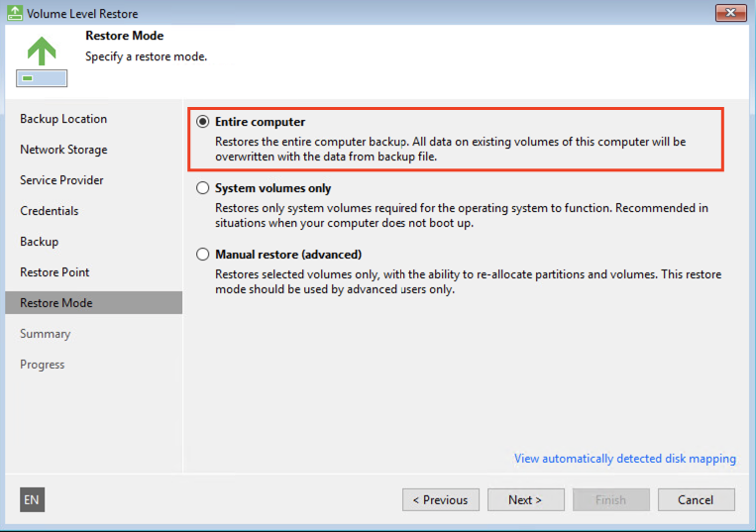The height and width of the screenshot is (532, 756).
Task: Click the Volume Level Restore title bar icon
Action: tap(13, 14)
